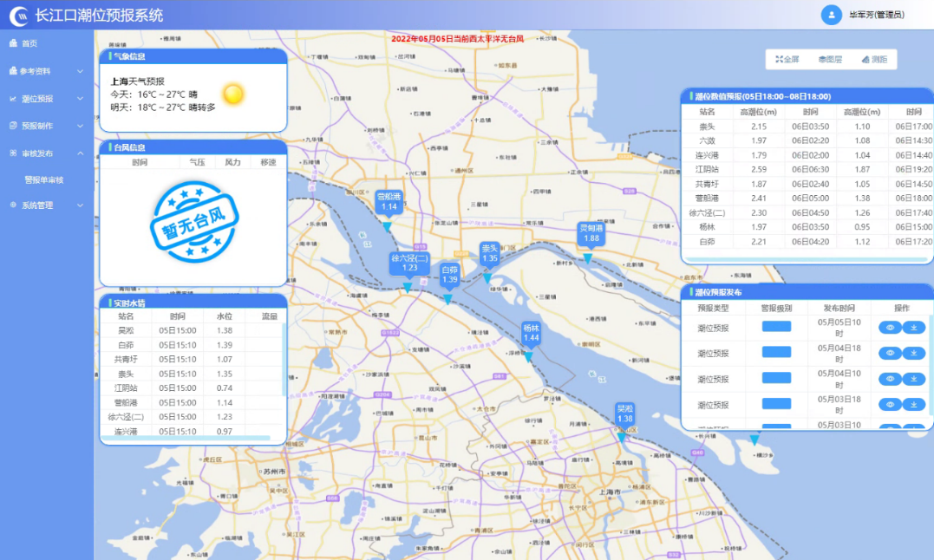The width and height of the screenshot is (934, 560).
Task: Click the user avatar icon in header
Action: pyautogui.click(x=832, y=15)
